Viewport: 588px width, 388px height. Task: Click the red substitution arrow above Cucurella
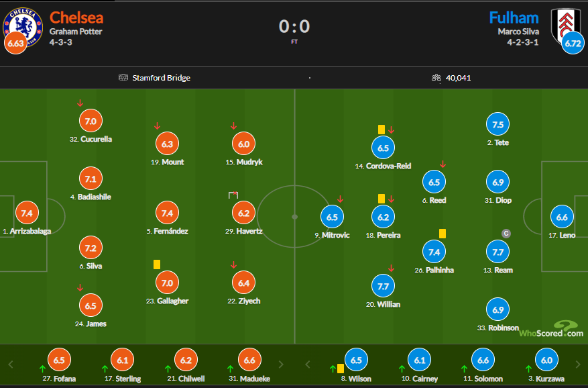click(x=80, y=103)
